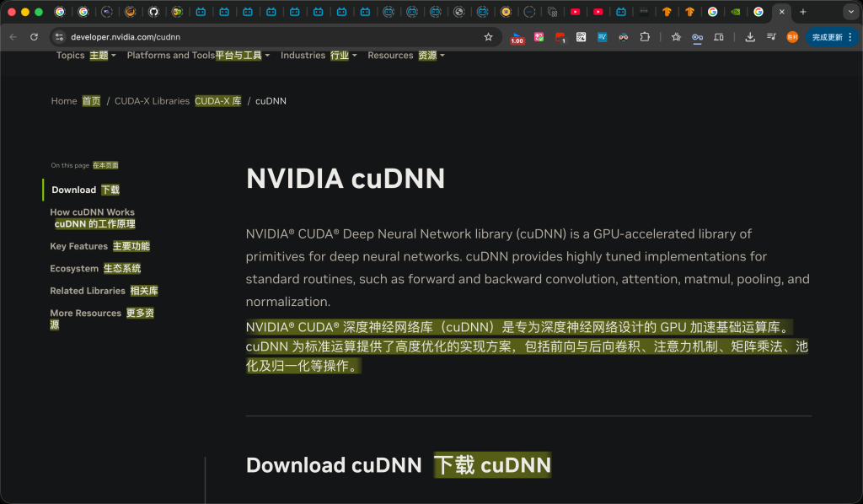Open the media controls music icon
The width and height of the screenshot is (863, 504).
tap(771, 37)
